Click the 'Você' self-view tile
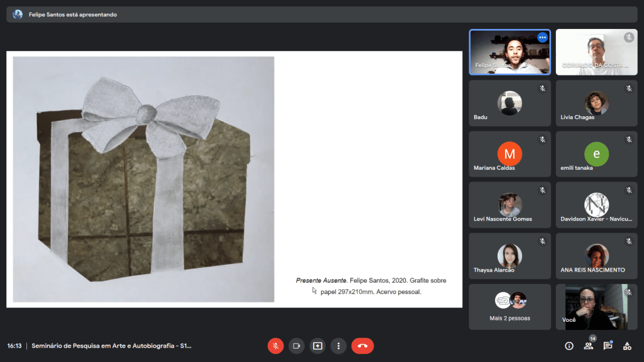This screenshot has width=644, height=362. click(x=596, y=307)
